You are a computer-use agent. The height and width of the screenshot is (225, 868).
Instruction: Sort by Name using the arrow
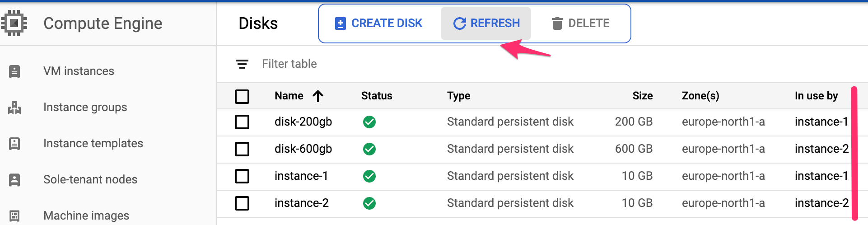[x=318, y=96]
